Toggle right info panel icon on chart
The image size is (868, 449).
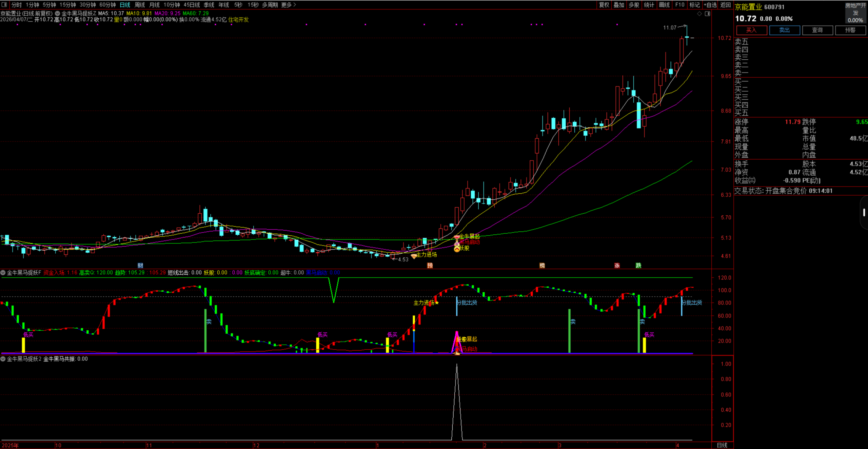[x=707, y=14]
